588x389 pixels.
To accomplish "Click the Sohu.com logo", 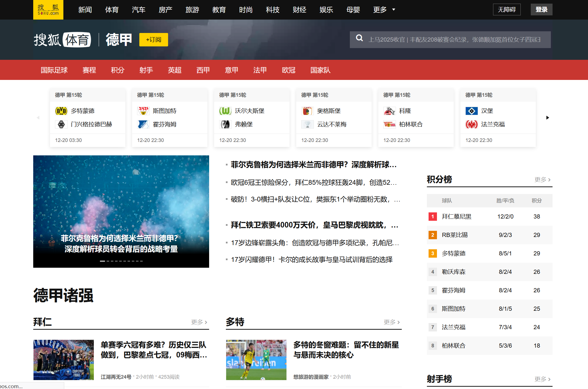I will 48,10.
